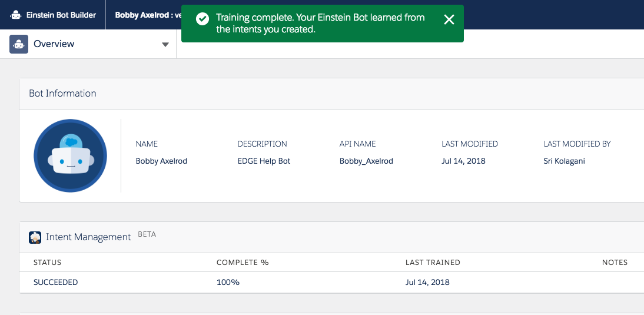
Task: Click the NOTES column header
Action: pyautogui.click(x=615, y=263)
